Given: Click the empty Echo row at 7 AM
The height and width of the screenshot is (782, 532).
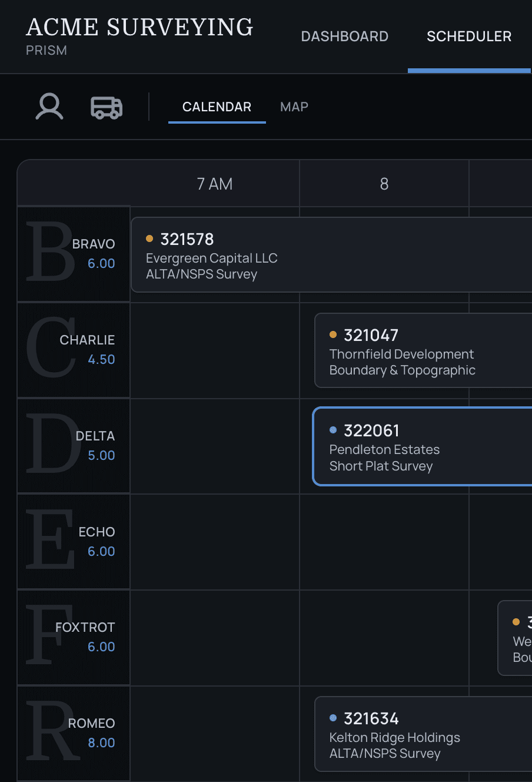Looking at the screenshot, I should click(215, 542).
